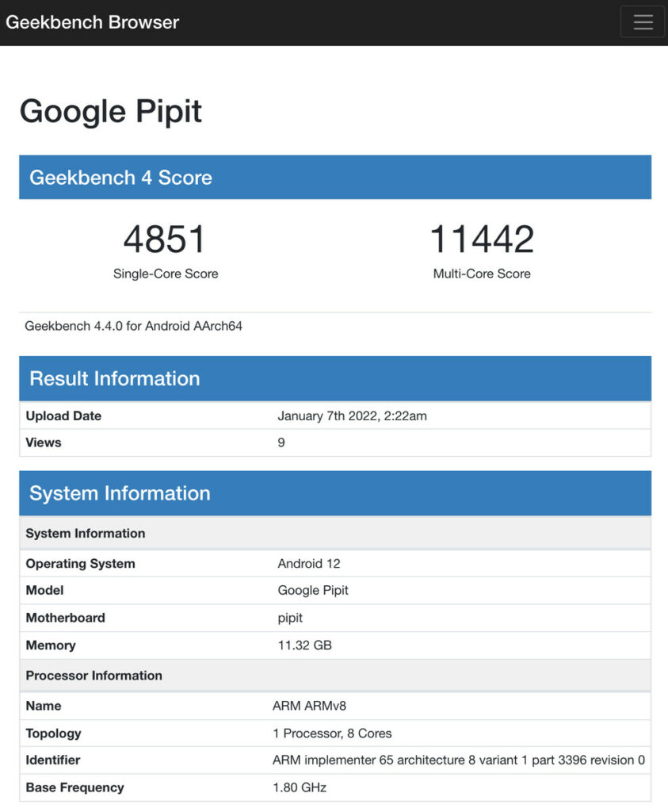The image size is (668, 812).
Task: Click the Topology label
Action: point(53,733)
